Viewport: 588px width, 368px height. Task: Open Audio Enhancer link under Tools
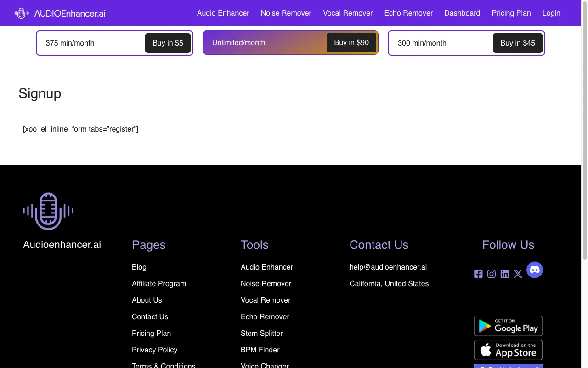click(x=267, y=267)
